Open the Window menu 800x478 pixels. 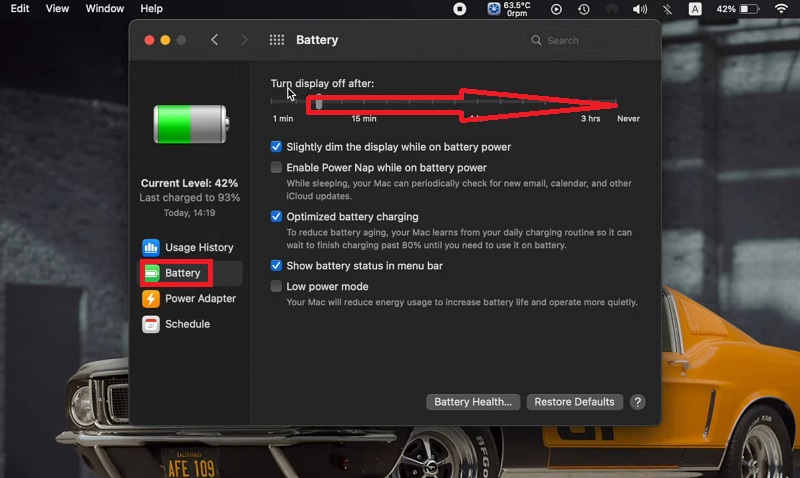[105, 9]
